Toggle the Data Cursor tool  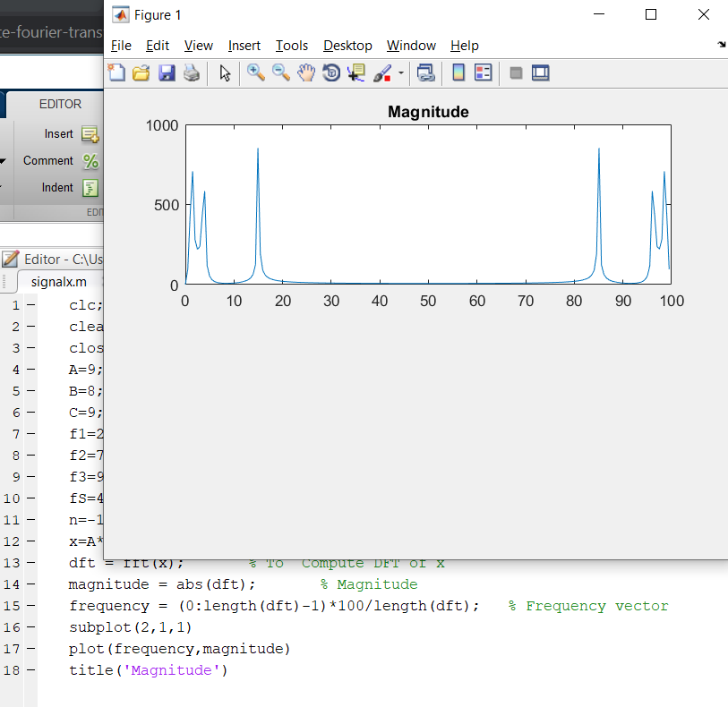coord(356,73)
